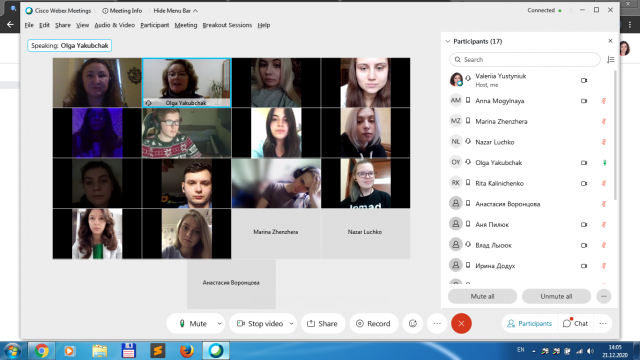Collapse via Hide Menu Bar
The width and height of the screenshot is (640, 360).
tap(176, 11)
